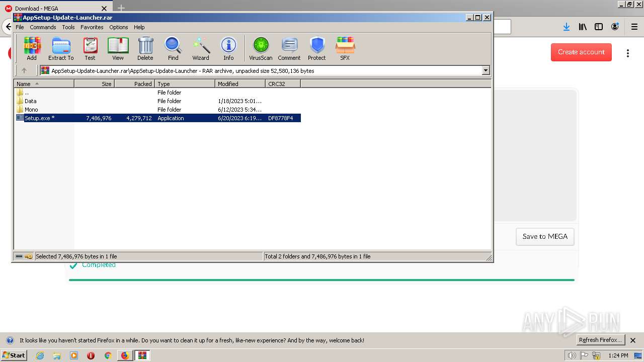The width and height of the screenshot is (644, 362).
Task: Run the VirusScan tool
Action: (x=261, y=49)
